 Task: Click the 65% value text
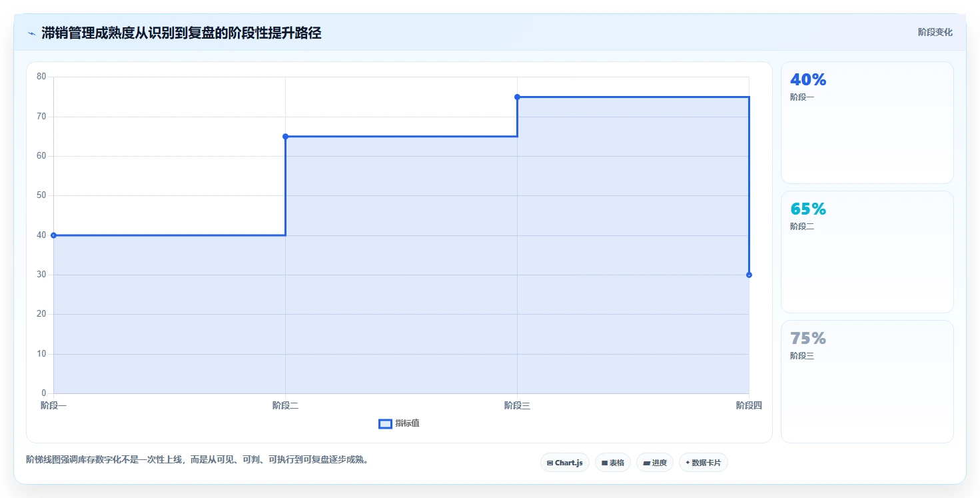pos(808,209)
